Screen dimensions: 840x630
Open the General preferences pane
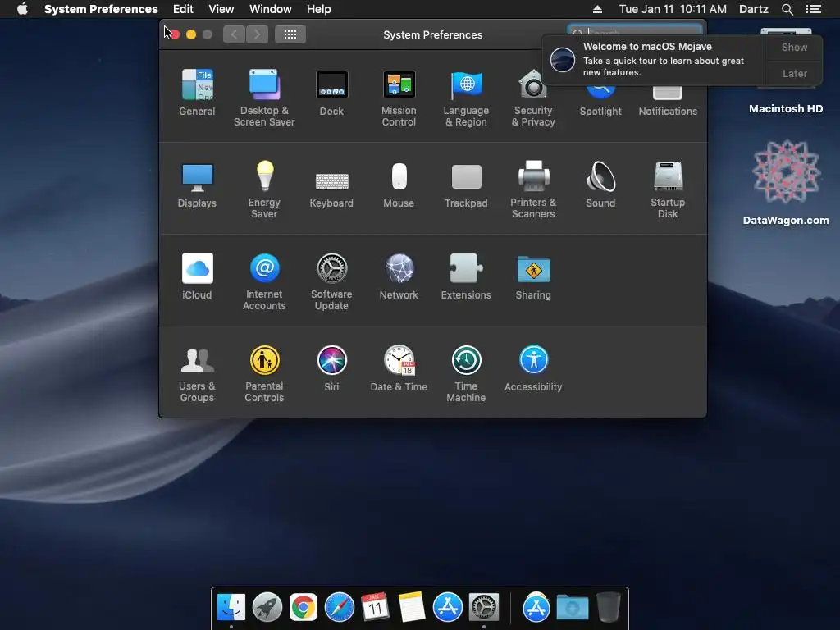pos(197,92)
